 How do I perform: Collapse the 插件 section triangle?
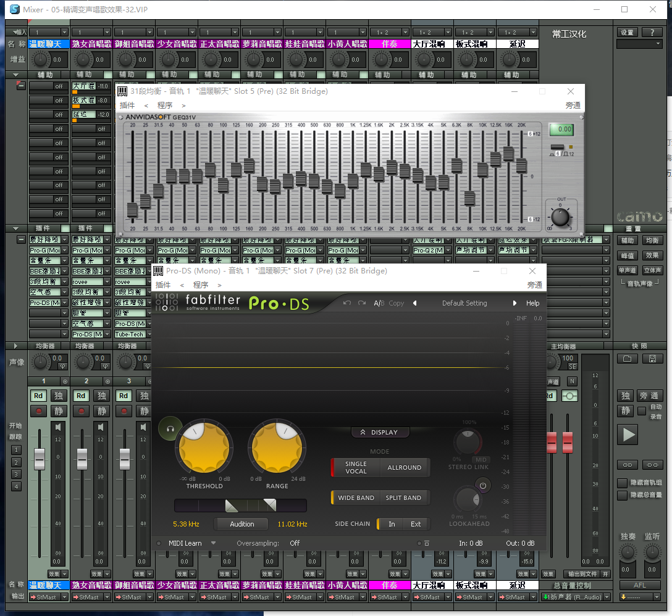[x=15, y=228]
